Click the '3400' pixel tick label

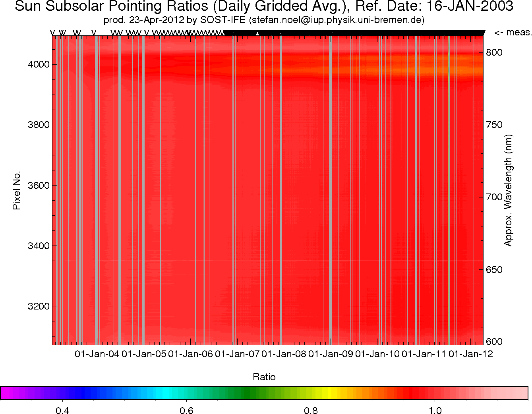(39, 246)
